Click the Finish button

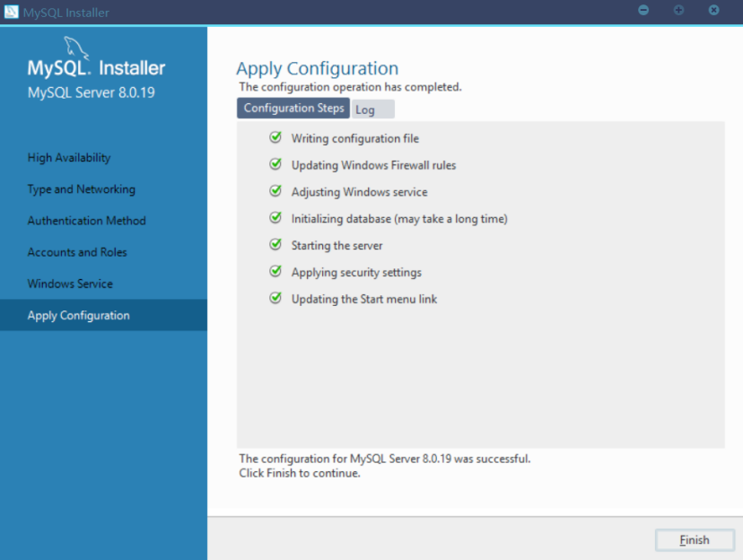[694, 539]
